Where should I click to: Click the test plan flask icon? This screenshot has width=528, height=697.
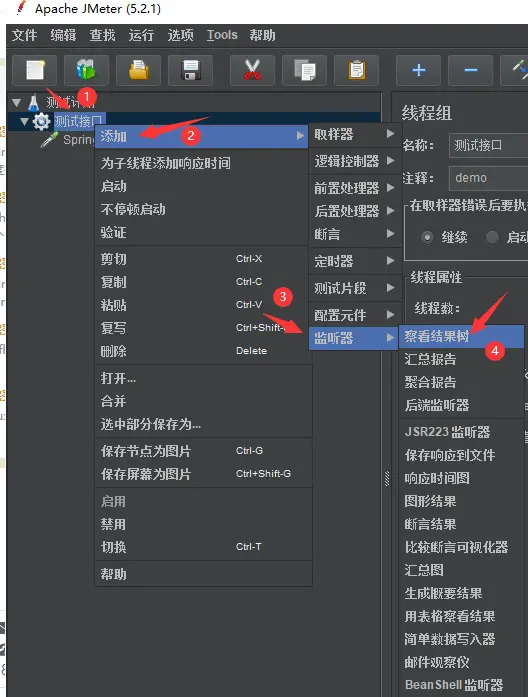pos(34,103)
